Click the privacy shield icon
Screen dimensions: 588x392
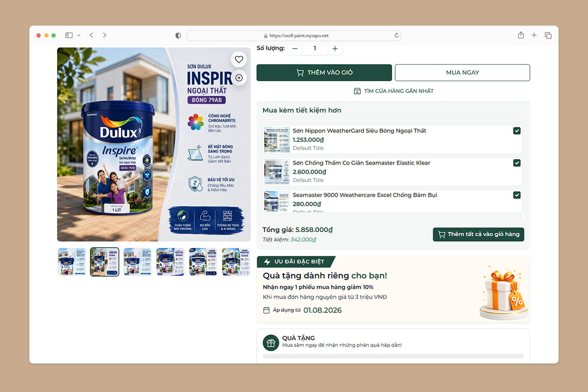[x=178, y=36]
